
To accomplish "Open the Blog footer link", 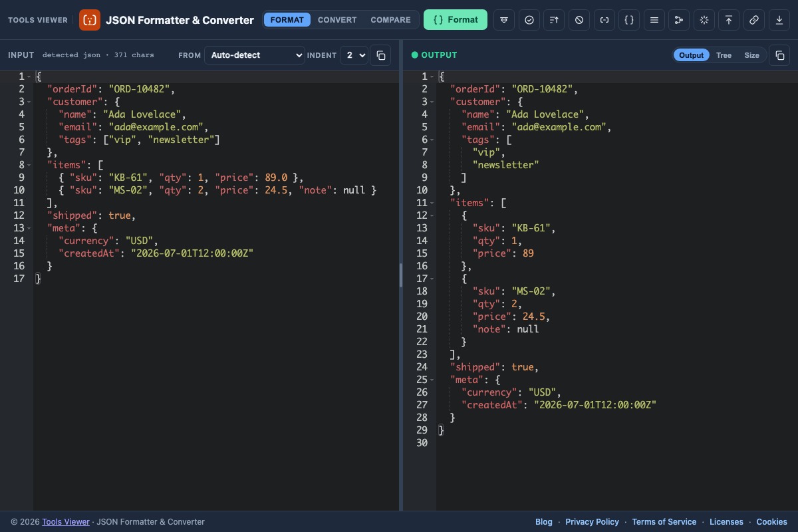I will tap(544, 522).
